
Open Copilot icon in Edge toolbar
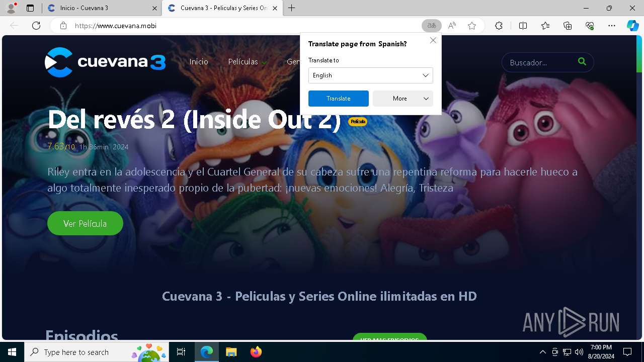tap(633, 26)
